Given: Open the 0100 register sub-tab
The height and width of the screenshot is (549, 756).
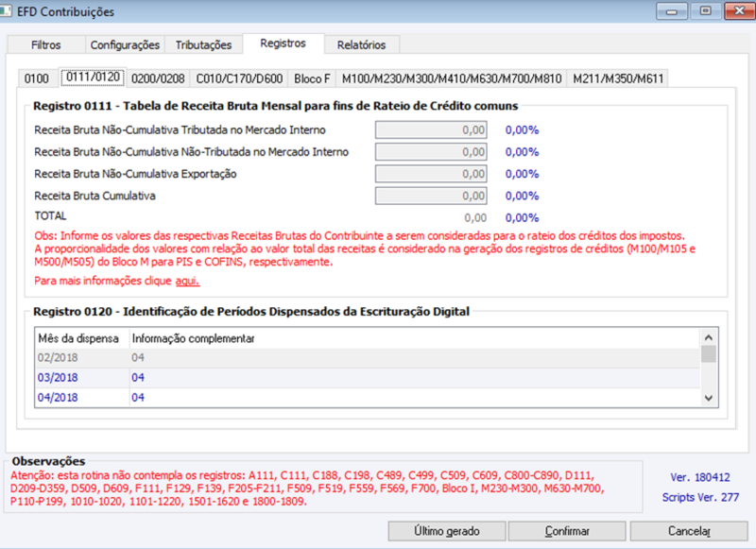Looking at the screenshot, I should click(x=37, y=78).
